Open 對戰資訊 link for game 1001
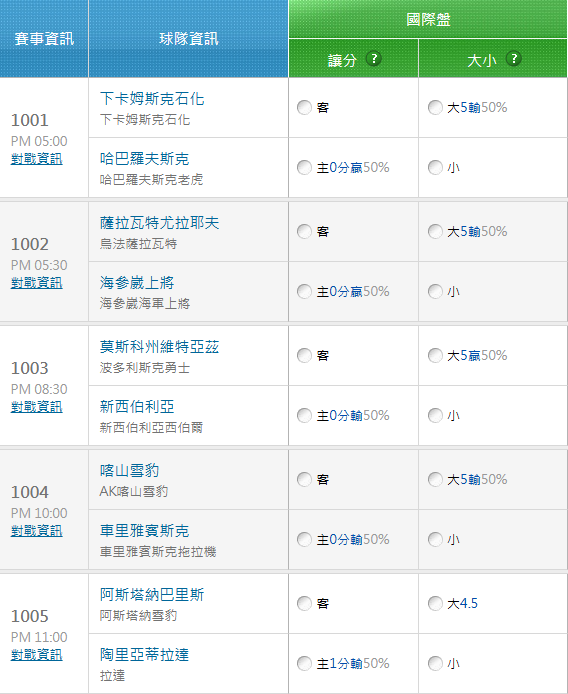 (37, 159)
